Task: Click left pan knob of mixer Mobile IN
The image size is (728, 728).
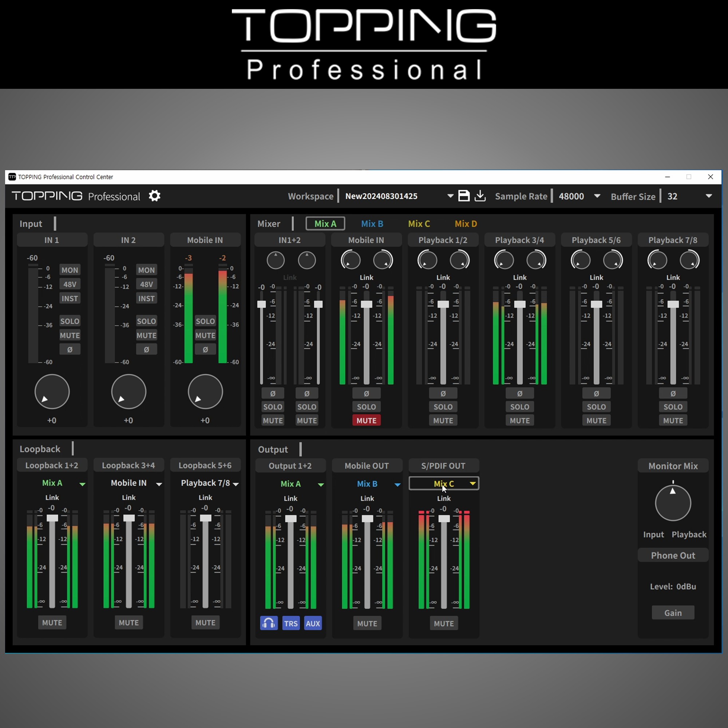Action: pyautogui.click(x=351, y=260)
